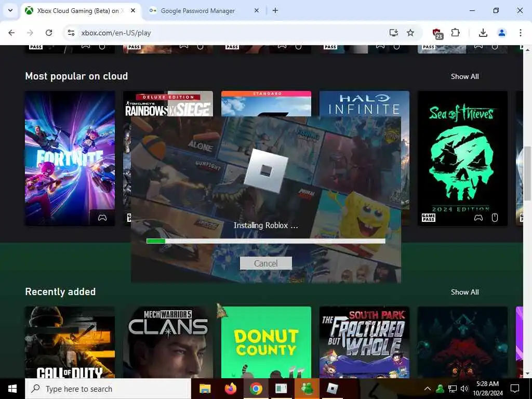Click controller icon on Sea of Thieves card
Viewport: 532px width, 399px height.
tap(478, 218)
